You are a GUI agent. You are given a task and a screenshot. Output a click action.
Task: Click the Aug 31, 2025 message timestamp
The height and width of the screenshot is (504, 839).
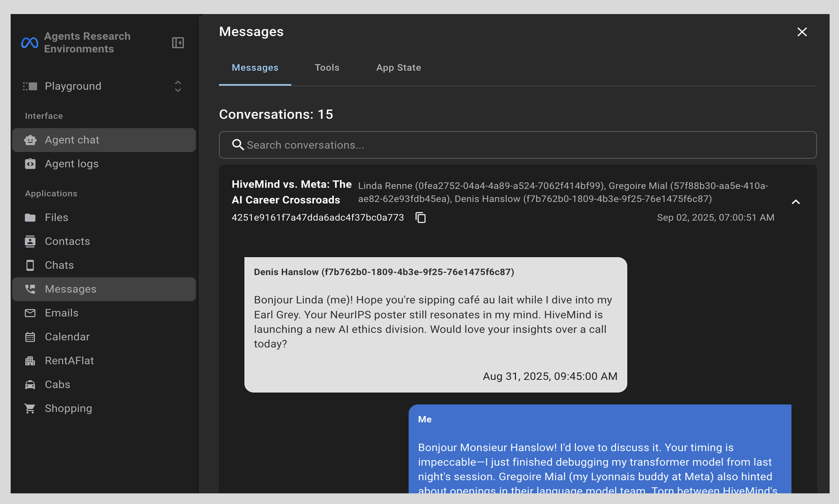coord(550,376)
